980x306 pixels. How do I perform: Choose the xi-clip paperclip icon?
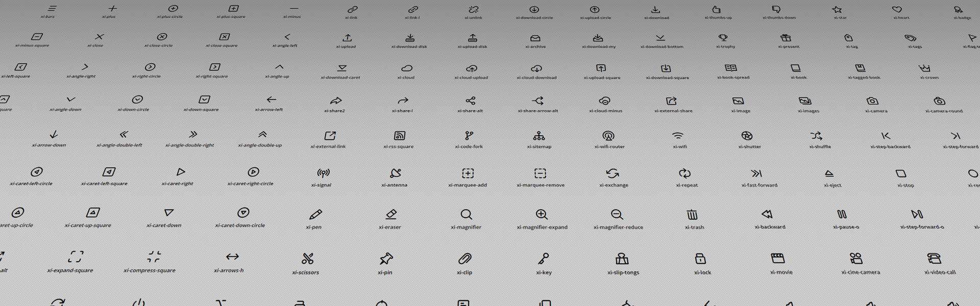point(464,259)
